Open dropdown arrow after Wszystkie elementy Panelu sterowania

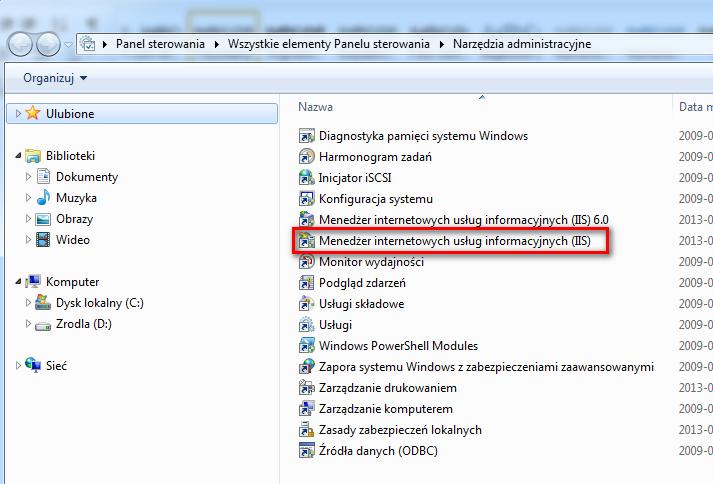pos(442,45)
